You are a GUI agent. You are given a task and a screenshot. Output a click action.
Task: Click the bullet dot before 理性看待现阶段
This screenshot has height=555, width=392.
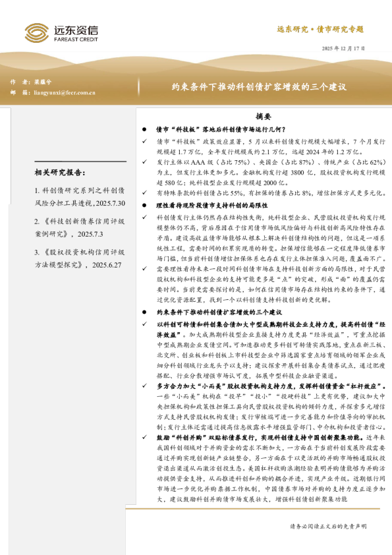click(144, 205)
